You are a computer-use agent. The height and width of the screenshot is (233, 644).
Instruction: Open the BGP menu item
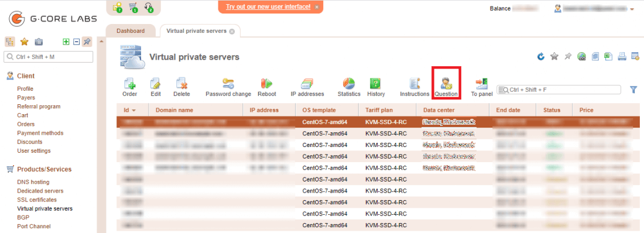click(23, 217)
